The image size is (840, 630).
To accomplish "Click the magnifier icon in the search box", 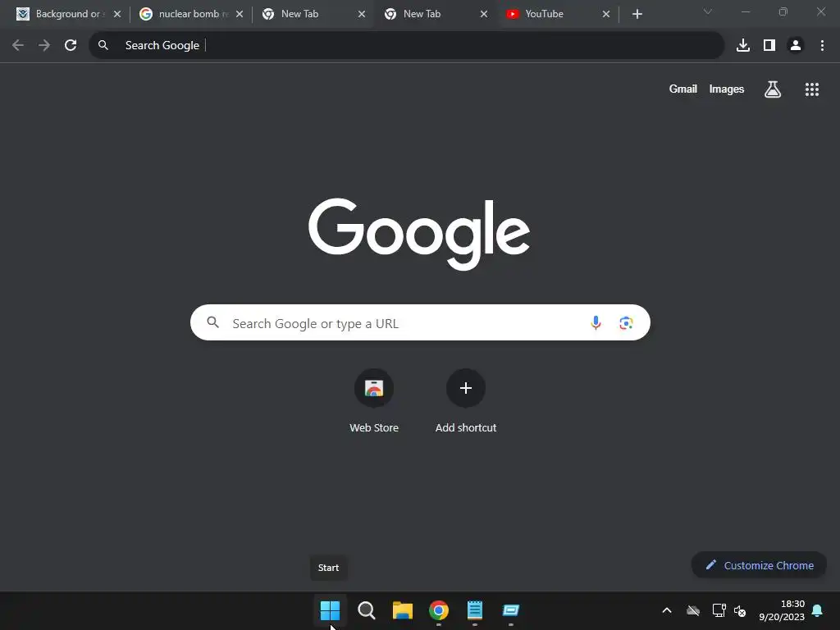I will pos(213,322).
